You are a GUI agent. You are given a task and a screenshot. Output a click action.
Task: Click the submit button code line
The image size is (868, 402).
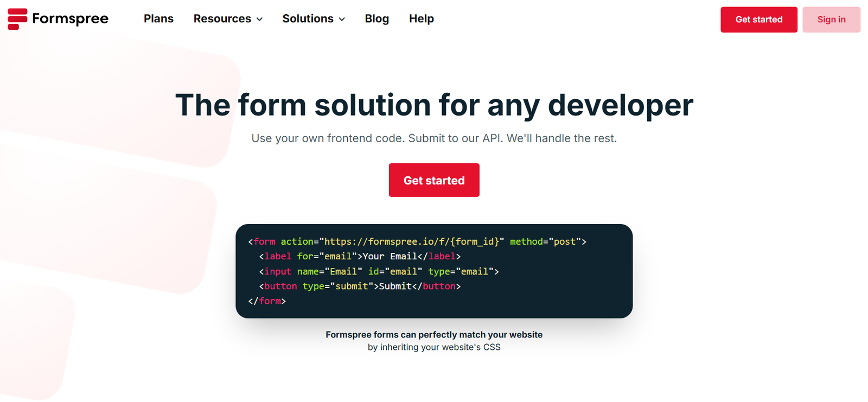click(x=360, y=286)
